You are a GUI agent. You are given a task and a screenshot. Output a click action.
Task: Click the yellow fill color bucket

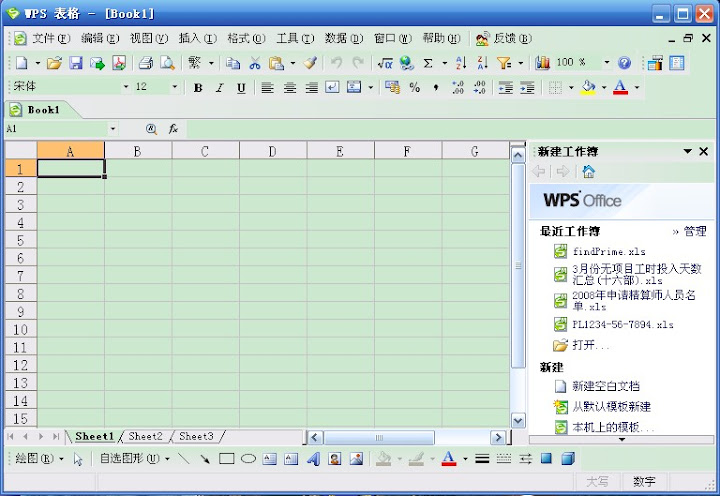tap(588, 87)
